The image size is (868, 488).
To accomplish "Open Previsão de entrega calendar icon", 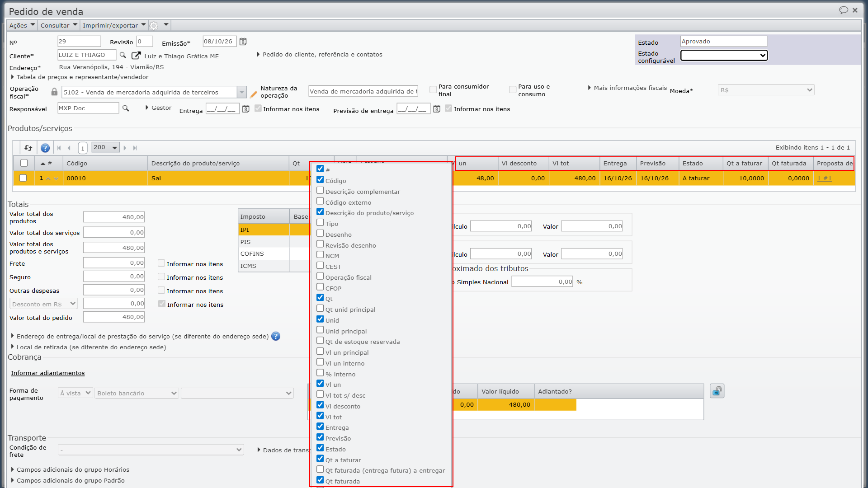I will click(437, 109).
